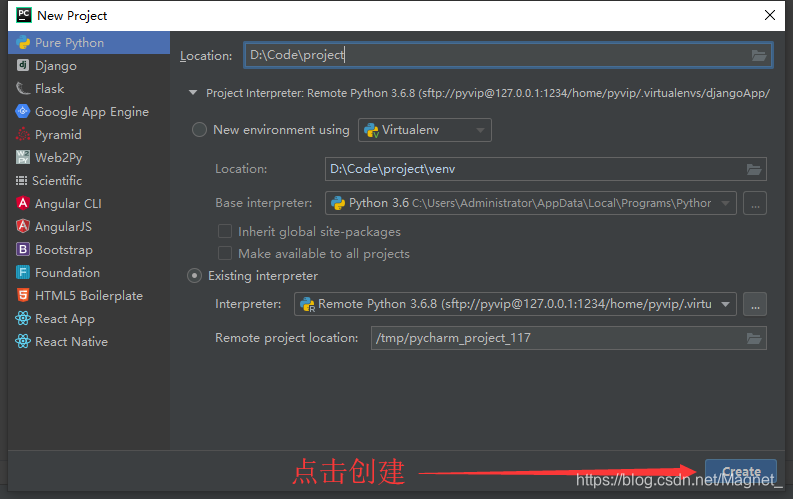Click the Django project type icon
Screen dimensions: 793x499
[x=23, y=65]
